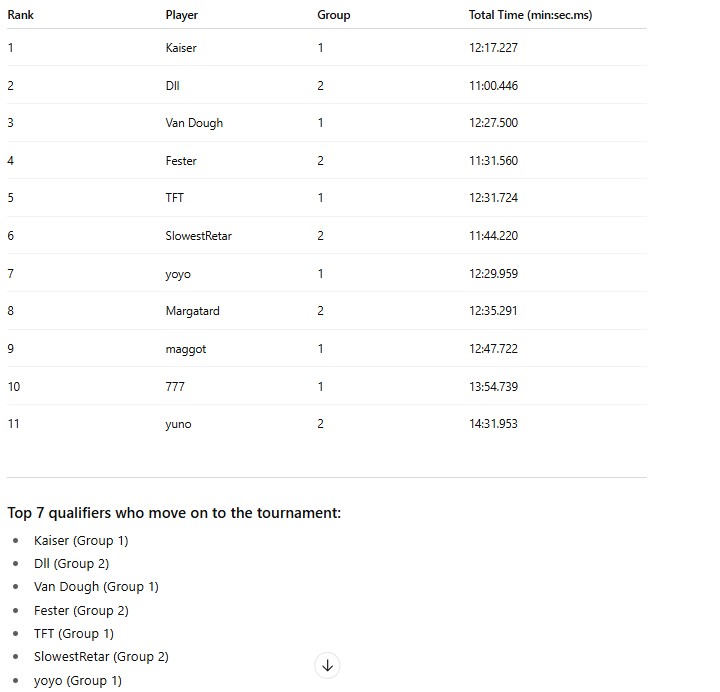720x692 pixels.
Task: Select the Margatard table cell
Action: click(x=192, y=311)
